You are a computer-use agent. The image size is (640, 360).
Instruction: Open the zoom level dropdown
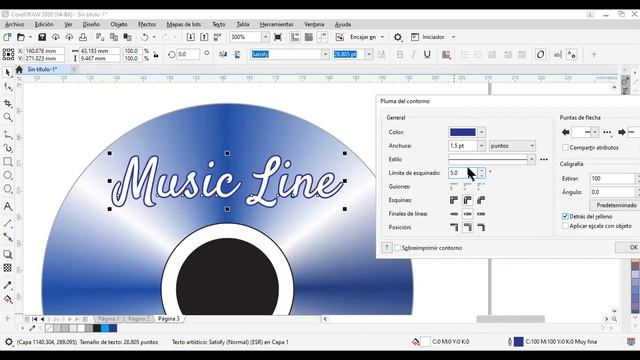pyautogui.click(x=265, y=37)
